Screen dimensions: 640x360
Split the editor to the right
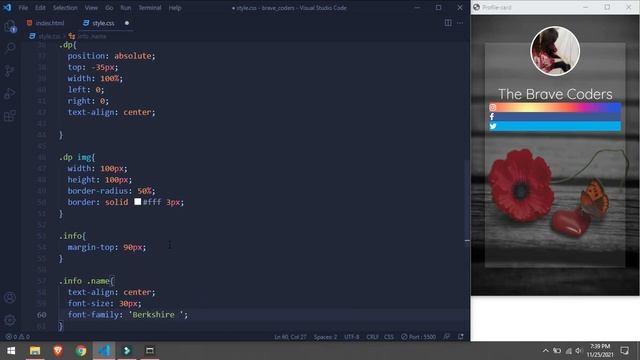(x=448, y=23)
